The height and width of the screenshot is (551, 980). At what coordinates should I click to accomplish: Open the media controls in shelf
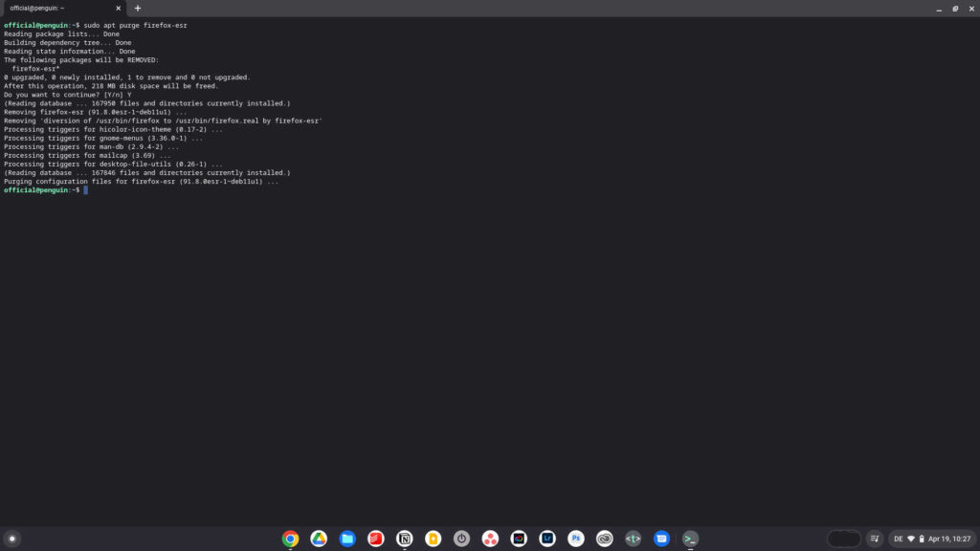[875, 539]
